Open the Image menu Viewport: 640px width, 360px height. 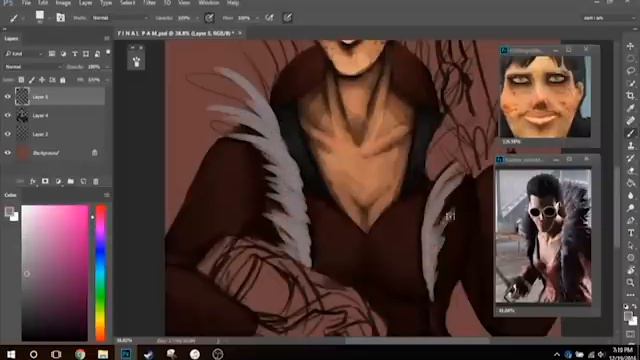pyautogui.click(x=63, y=3)
